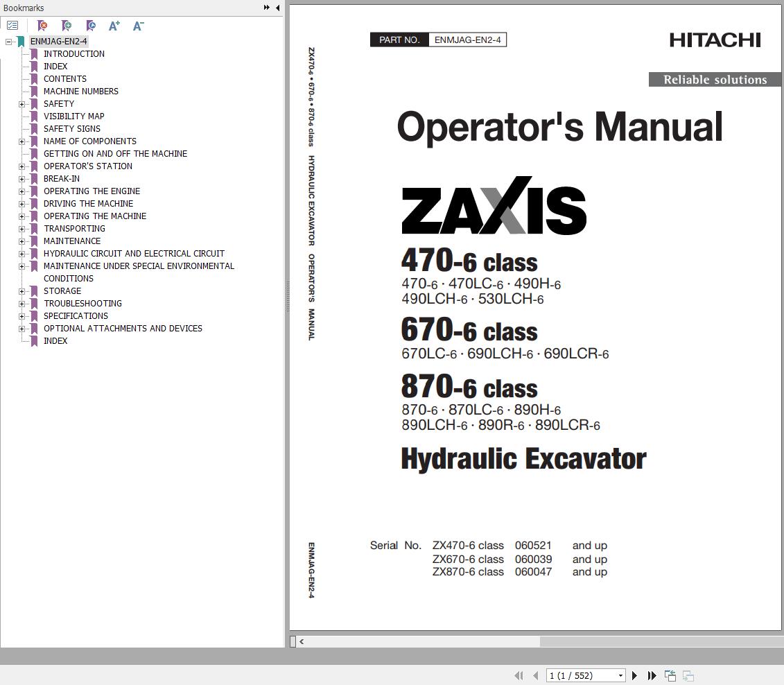Viewport: 784px width, 685px height.
Task: Expand the SPECIFICATIONS bookmark node
Action: (21, 316)
